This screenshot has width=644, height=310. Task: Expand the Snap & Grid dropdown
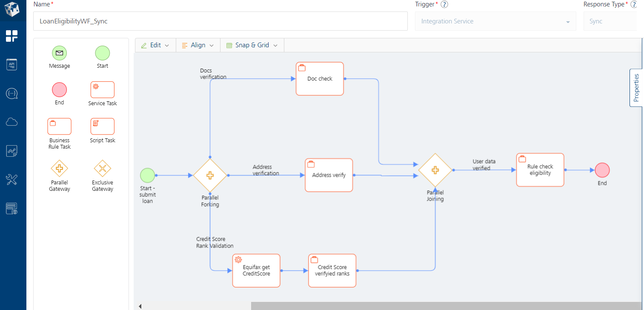tap(252, 45)
